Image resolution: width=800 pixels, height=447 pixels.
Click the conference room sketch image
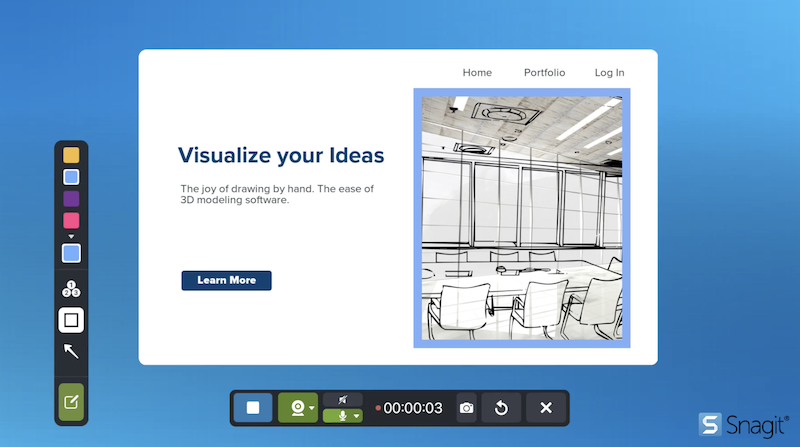pos(522,218)
